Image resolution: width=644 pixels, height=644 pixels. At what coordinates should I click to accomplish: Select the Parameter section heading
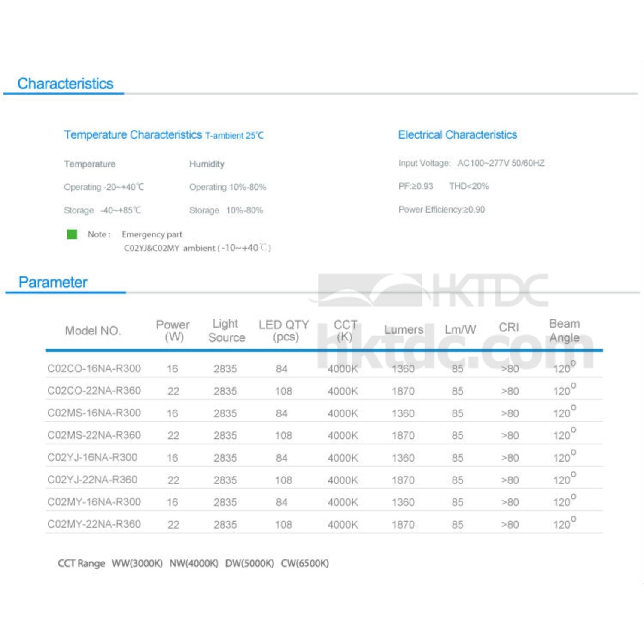(x=53, y=282)
